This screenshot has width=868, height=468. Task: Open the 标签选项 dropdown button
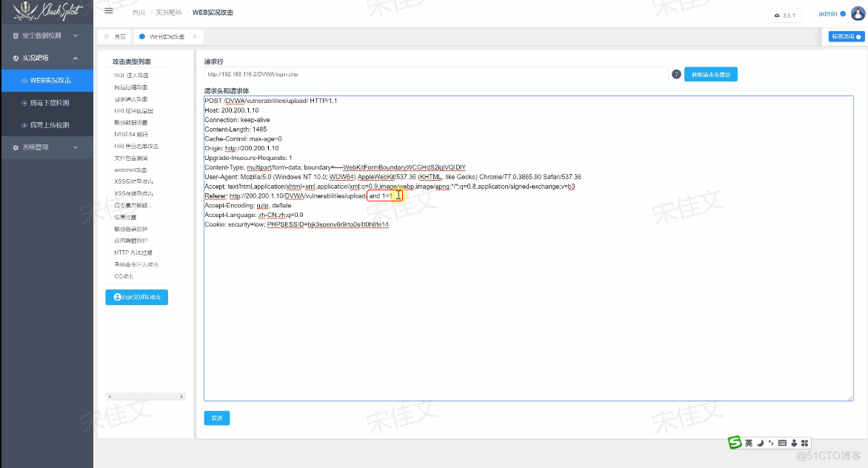[845, 36]
